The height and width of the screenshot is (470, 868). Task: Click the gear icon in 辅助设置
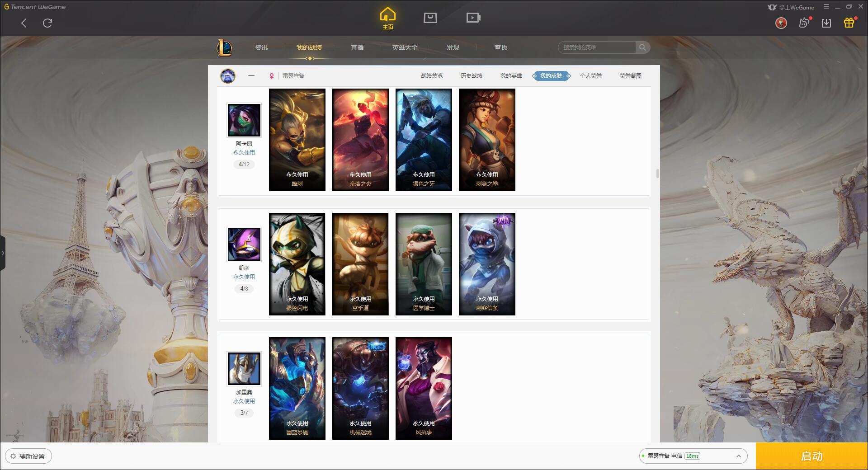point(13,456)
